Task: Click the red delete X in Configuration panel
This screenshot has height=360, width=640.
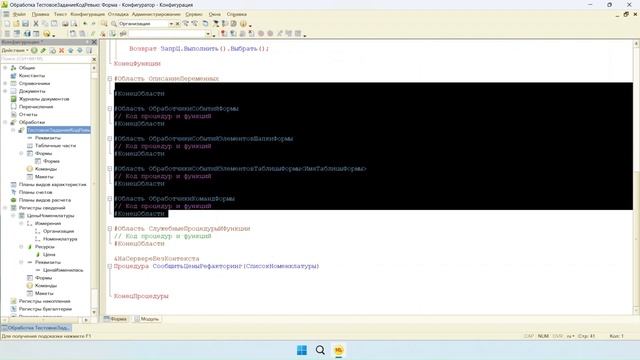Action: [x=62, y=50]
